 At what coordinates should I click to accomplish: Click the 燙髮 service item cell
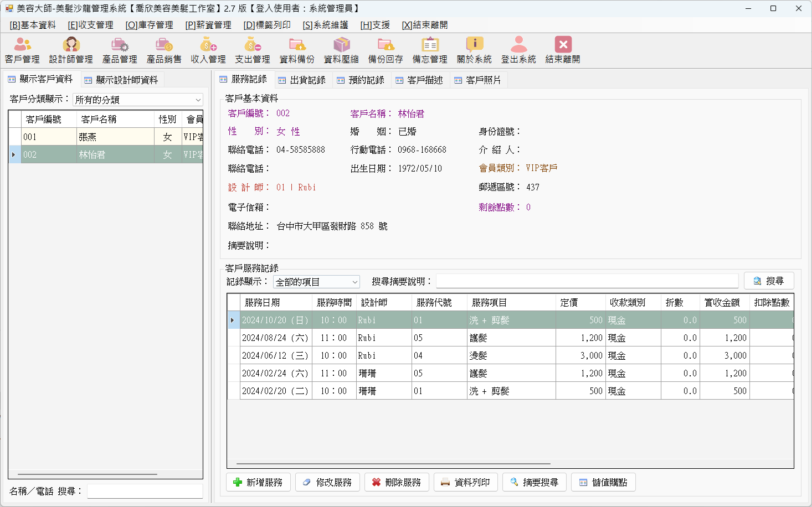pos(511,355)
